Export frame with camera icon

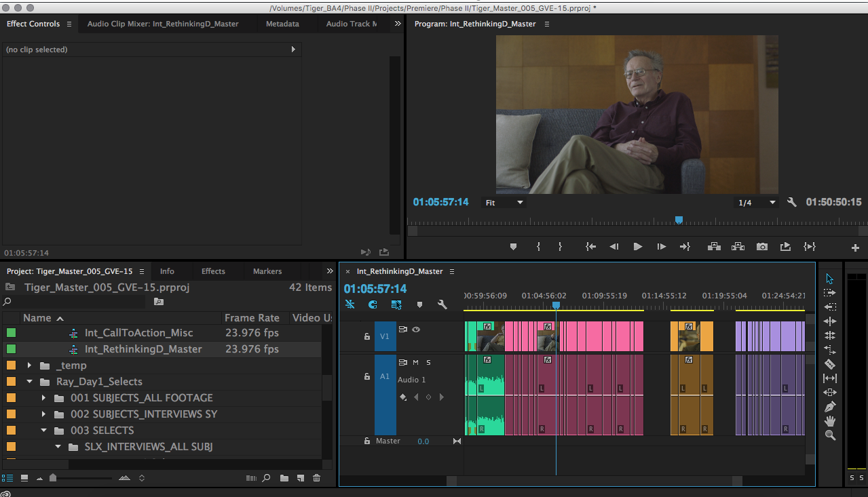762,247
